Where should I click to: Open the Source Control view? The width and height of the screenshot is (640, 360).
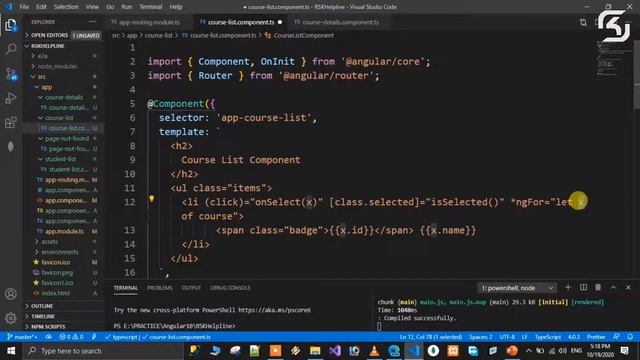click(11, 73)
